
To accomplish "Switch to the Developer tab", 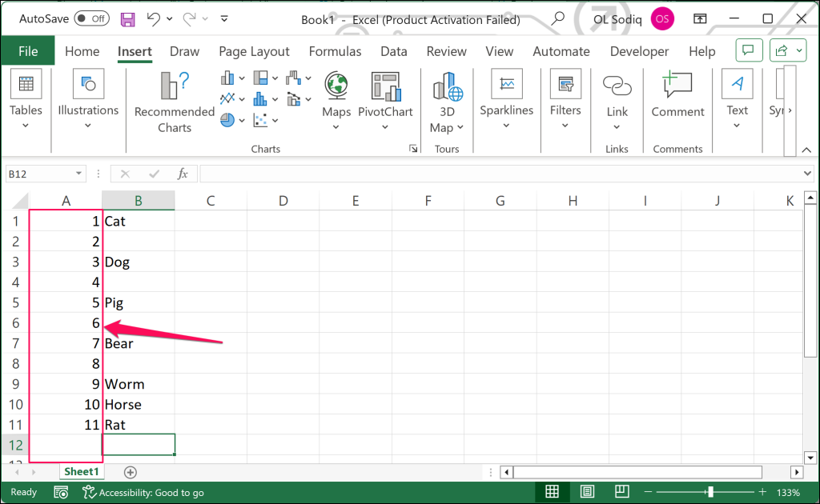I will (x=639, y=51).
